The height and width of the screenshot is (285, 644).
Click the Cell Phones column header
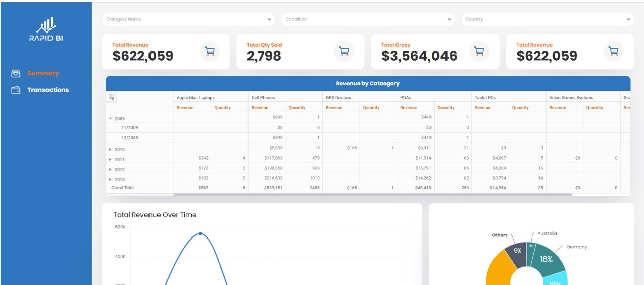[x=263, y=98]
